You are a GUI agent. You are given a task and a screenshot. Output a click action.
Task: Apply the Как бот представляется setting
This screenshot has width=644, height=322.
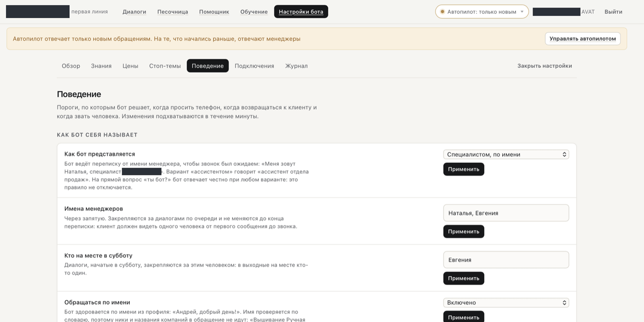coord(463,169)
